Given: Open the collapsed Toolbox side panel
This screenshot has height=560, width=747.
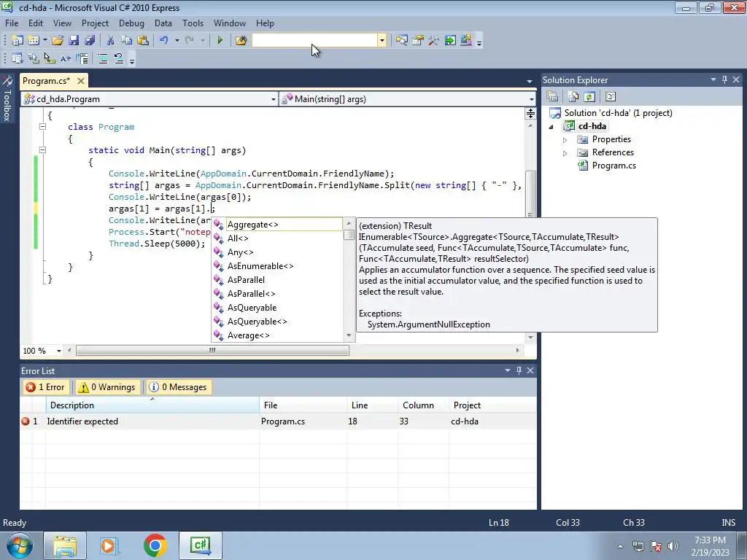Looking at the screenshot, I should click(x=7, y=99).
